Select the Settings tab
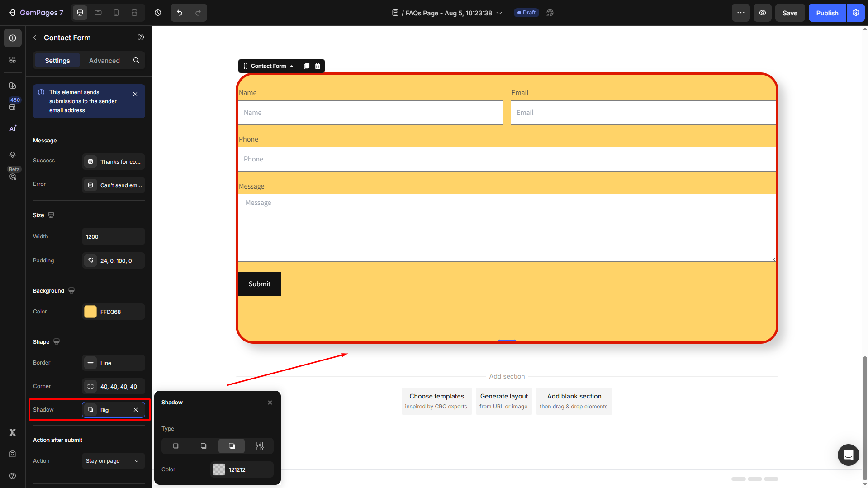Viewport: 868px width, 488px height. click(x=57, y=61)
